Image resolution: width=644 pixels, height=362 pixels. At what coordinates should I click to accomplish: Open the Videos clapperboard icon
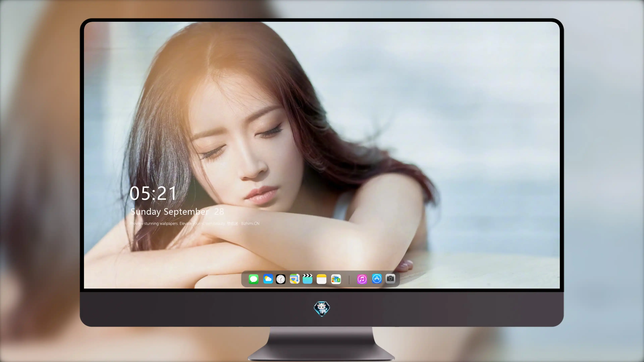(x=308, y=279)
